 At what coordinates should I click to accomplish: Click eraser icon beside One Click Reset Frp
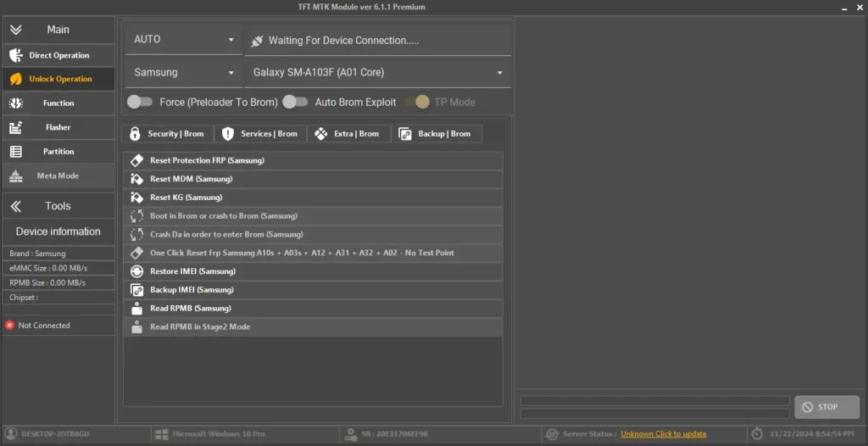(136, 253)
